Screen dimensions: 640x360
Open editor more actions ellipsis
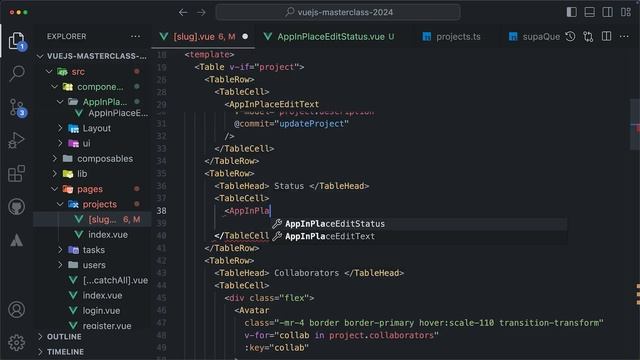(624, 36)
